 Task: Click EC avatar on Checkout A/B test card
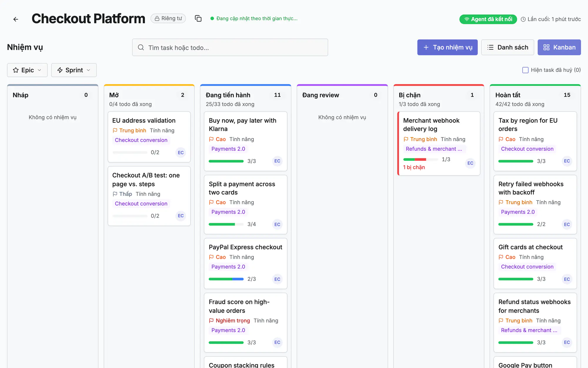click(181, 216)
